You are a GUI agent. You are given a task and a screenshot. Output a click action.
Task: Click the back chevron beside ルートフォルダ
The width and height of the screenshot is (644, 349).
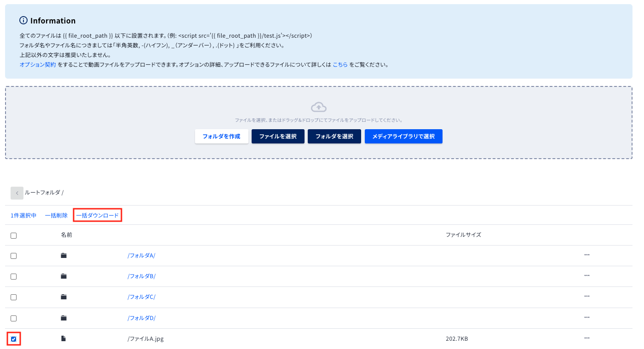pos(17,193)
